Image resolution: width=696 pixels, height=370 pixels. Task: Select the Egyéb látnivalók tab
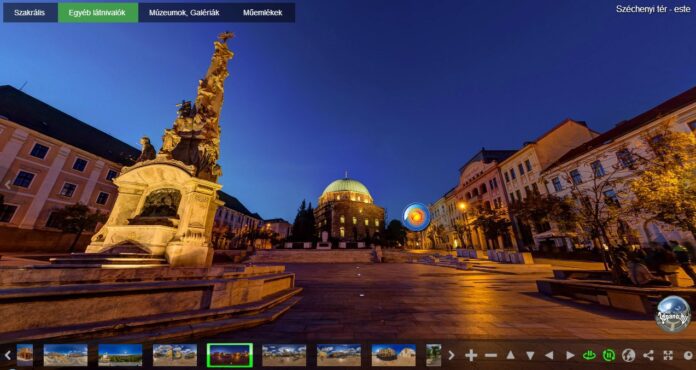(x=98, y=12)
